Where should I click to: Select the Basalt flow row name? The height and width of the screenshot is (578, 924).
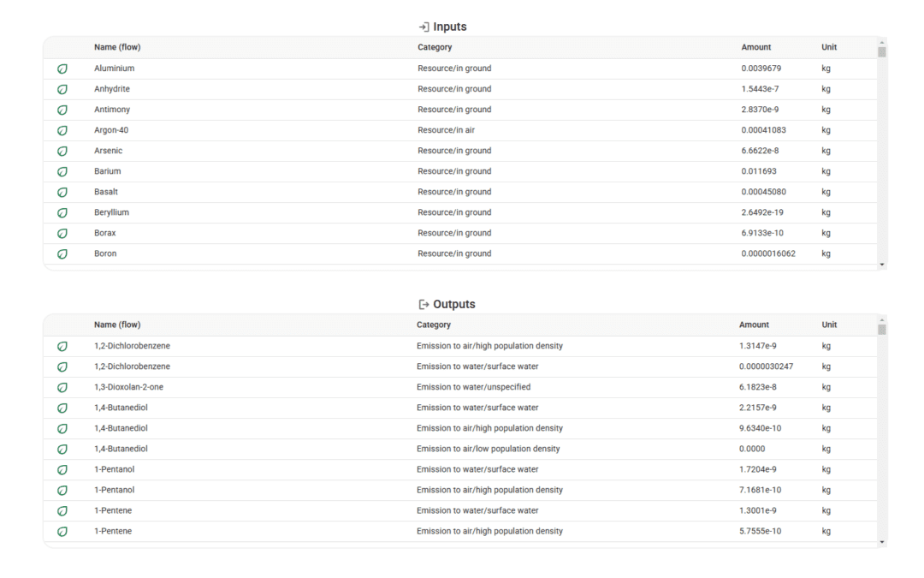point(107,192)
